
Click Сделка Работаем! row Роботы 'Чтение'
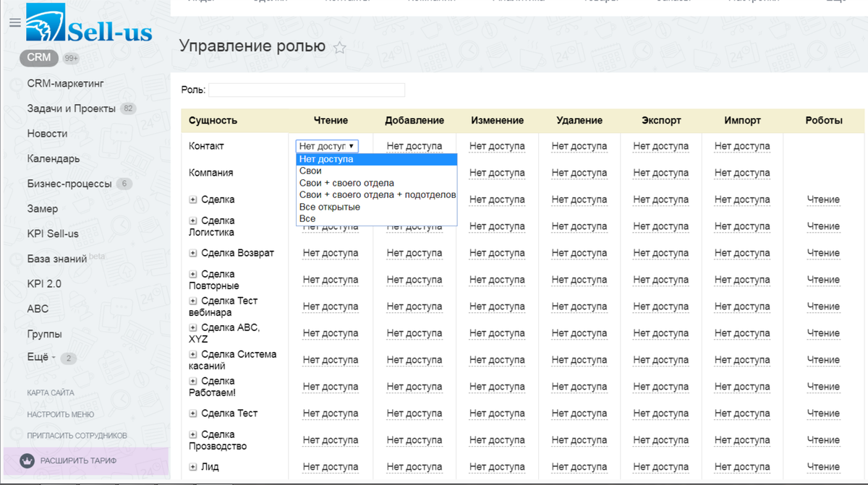coord(823,387)
